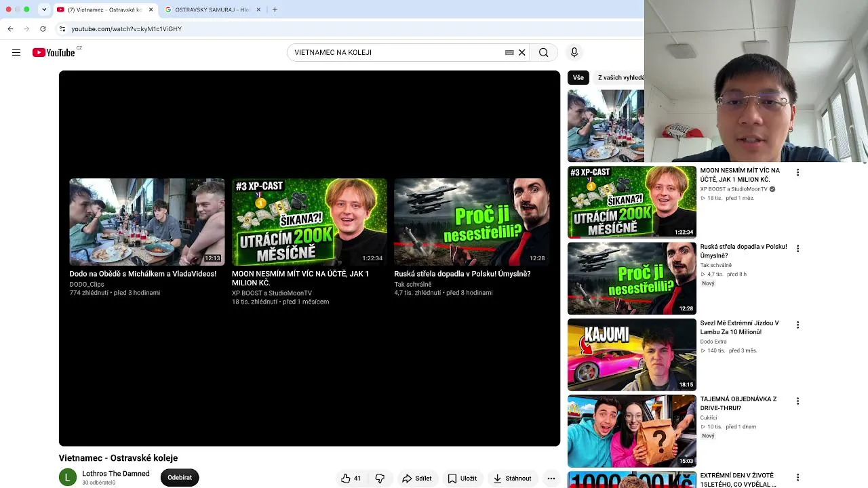Go forward with the browser forward arrow
868x488 pixels.
point(26,28)
